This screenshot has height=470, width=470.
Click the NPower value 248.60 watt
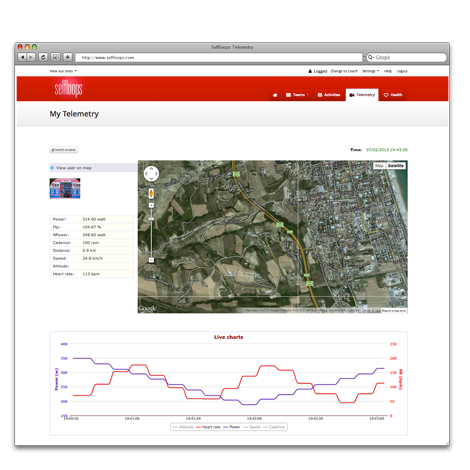click(94, 235)
